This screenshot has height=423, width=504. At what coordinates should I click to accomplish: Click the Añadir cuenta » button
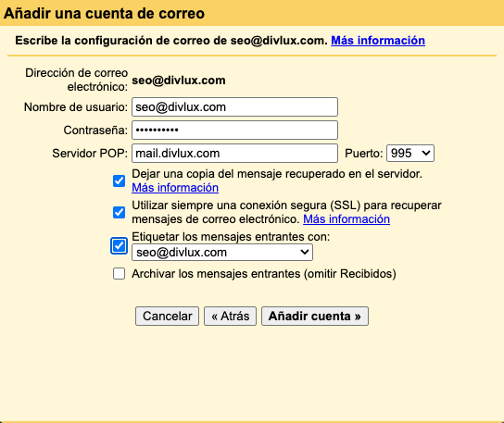coord(315,316)
